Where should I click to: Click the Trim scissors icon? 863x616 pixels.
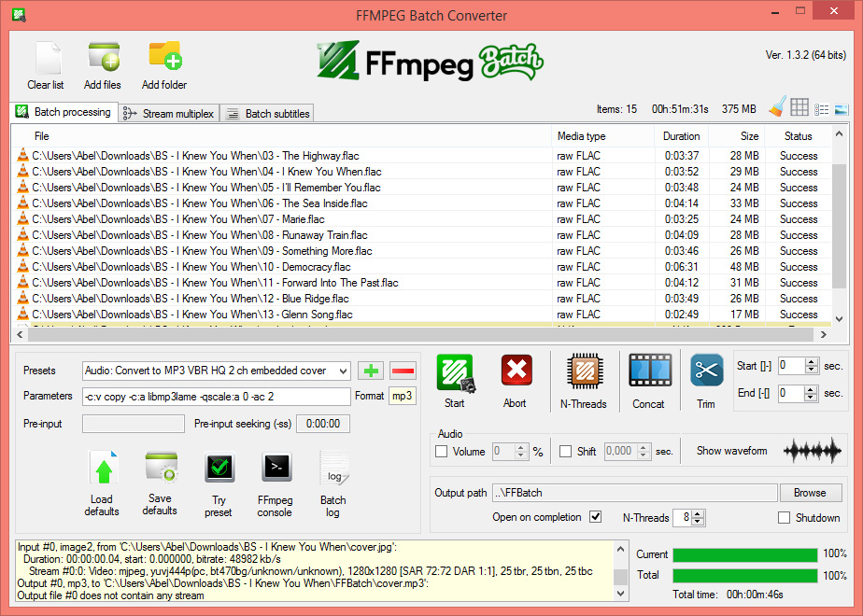click(x=707, y=371)
